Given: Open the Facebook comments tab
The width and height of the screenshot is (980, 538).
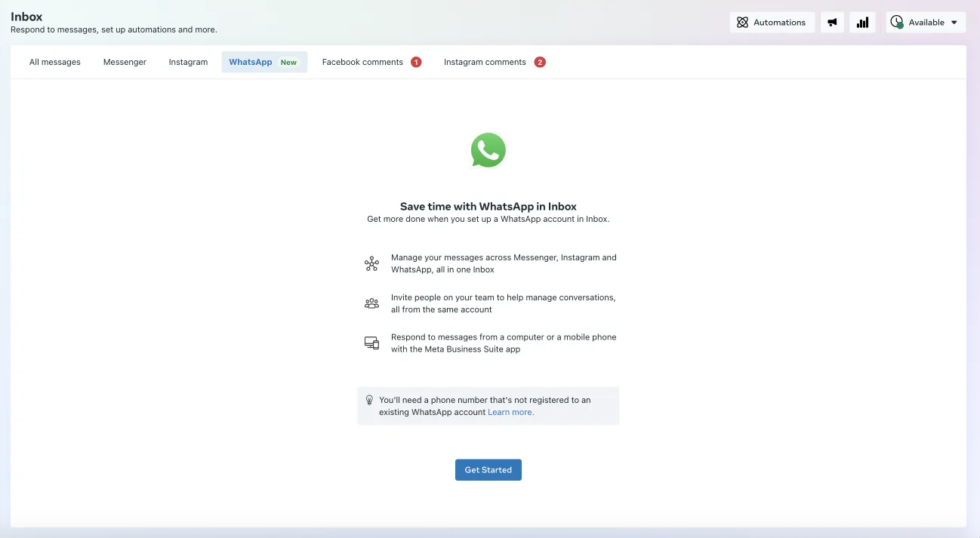Looking at the screenshot, I should click(x=364, y=61).
